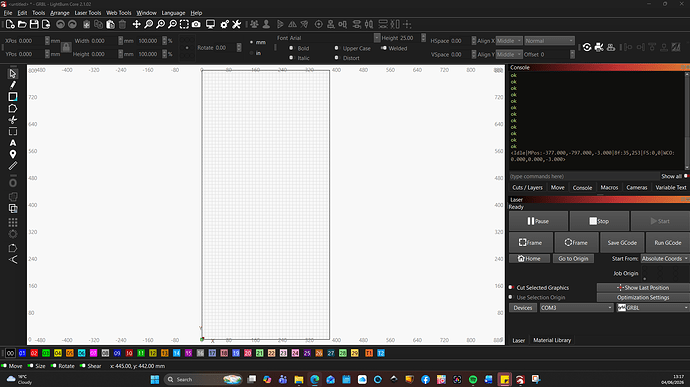This screenshot has width=690, height=387.
Task: Select the Position Laser pin tool
Action: click(x=13, y=155)
